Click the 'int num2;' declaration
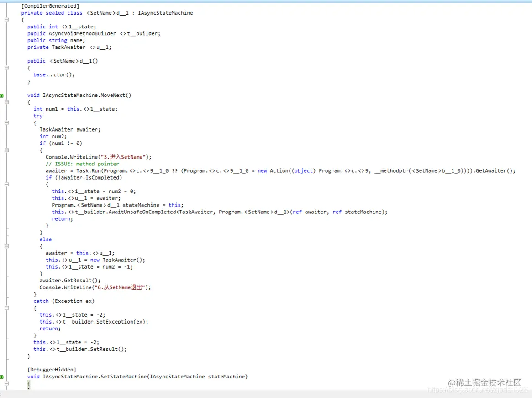 click(x=53, y=137)
